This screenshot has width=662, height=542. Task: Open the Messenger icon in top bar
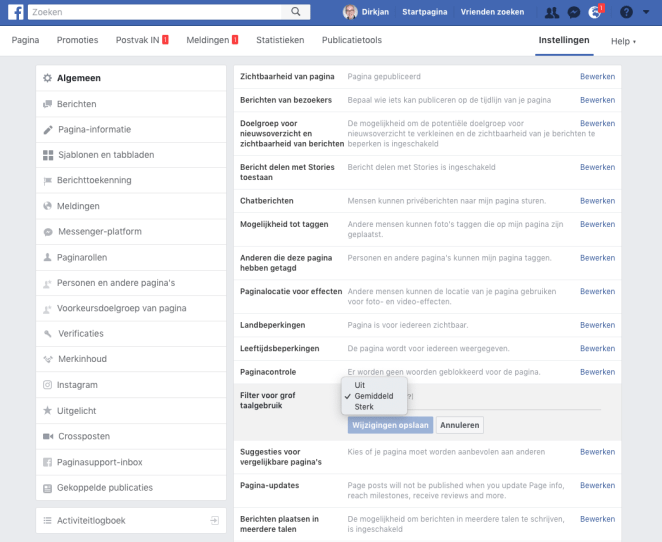click(574, 12)
